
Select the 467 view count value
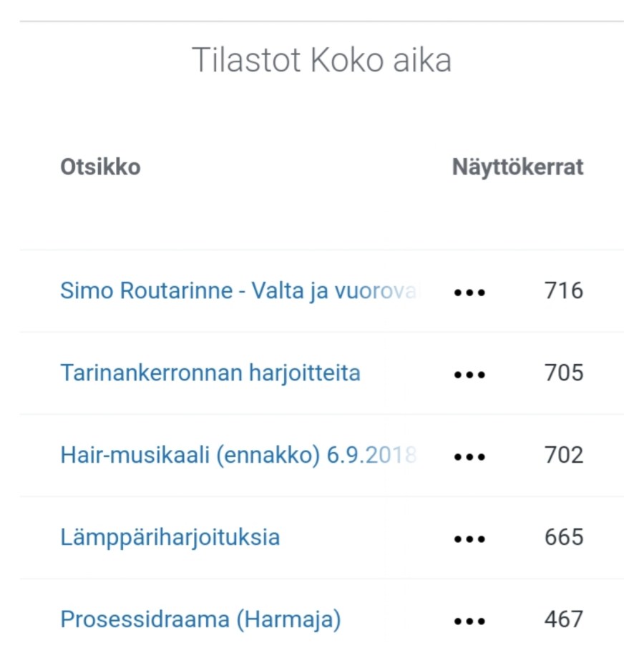pyautogui.click(x=564, y=619)
